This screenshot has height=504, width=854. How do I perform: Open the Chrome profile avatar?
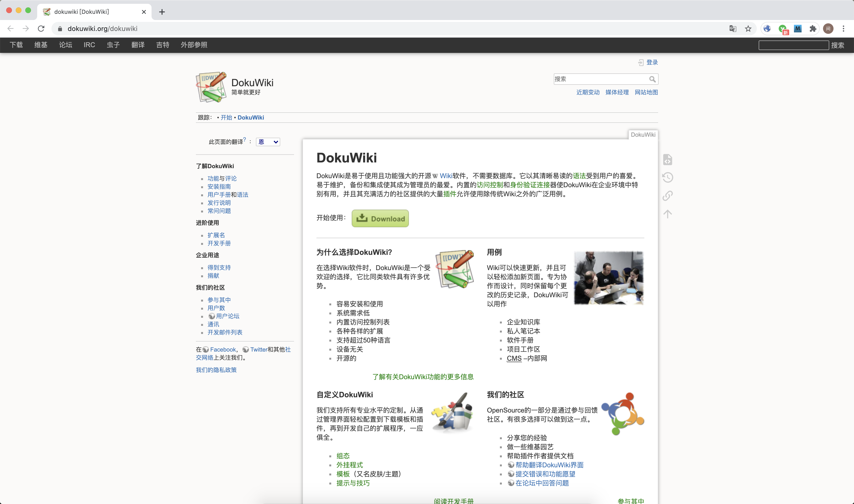tap(828, 29)
